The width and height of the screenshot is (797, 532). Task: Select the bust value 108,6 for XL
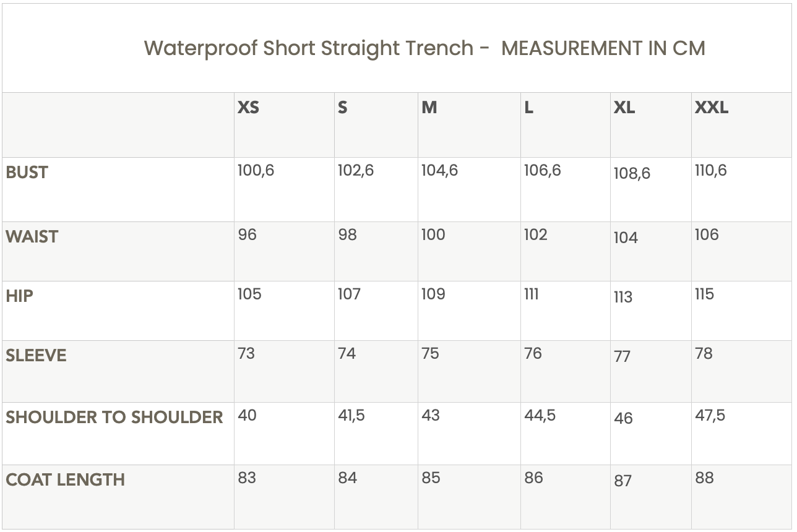point(632,174)
